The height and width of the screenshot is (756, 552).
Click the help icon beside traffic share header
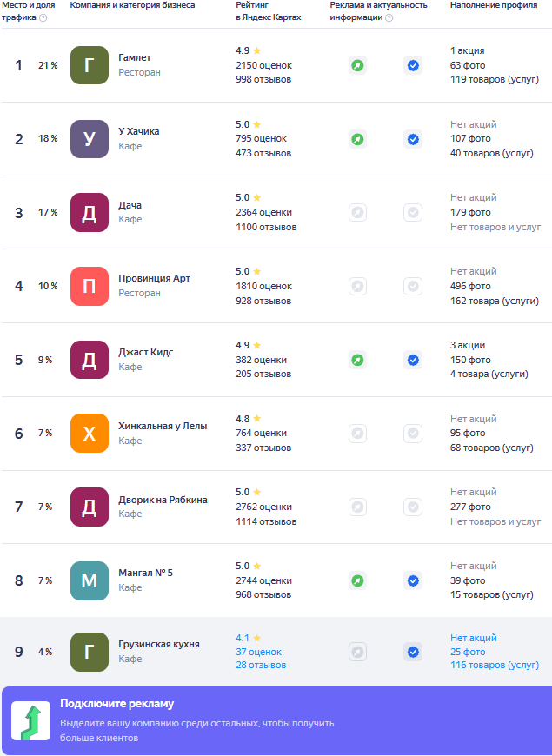43,17
